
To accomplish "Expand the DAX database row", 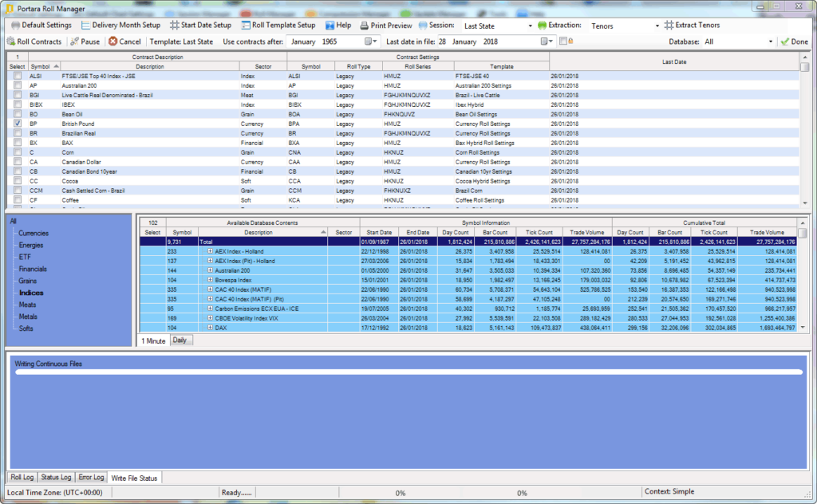I will pyautogui.click(x=210, y=328).
